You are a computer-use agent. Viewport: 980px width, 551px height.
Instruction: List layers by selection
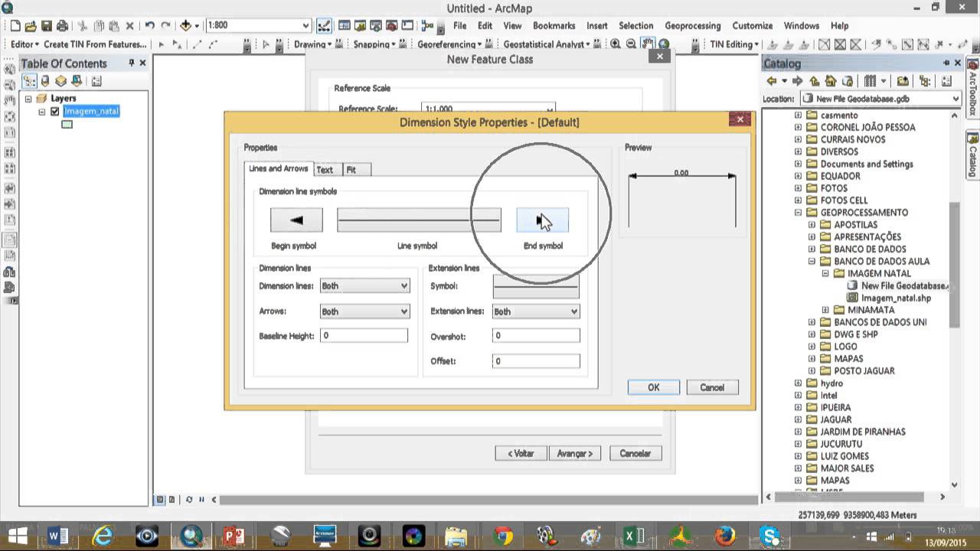(x=77, y=81)
